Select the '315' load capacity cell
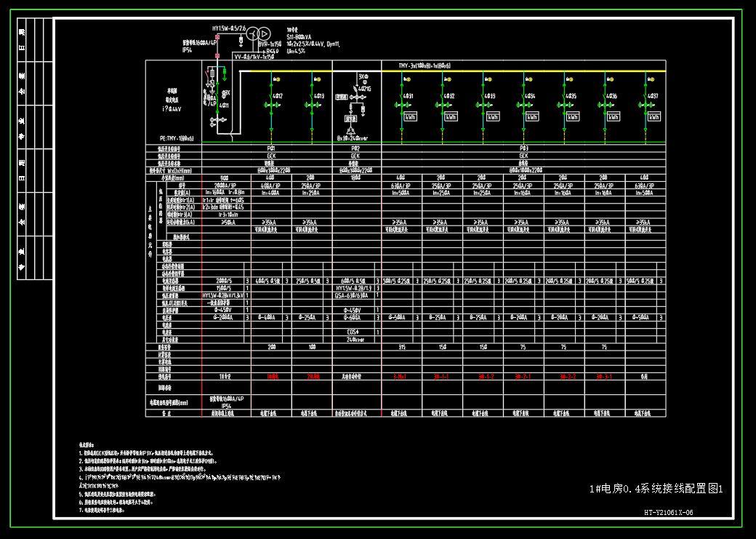The height and width of the screenshot is (539, 756). point(402,348)
